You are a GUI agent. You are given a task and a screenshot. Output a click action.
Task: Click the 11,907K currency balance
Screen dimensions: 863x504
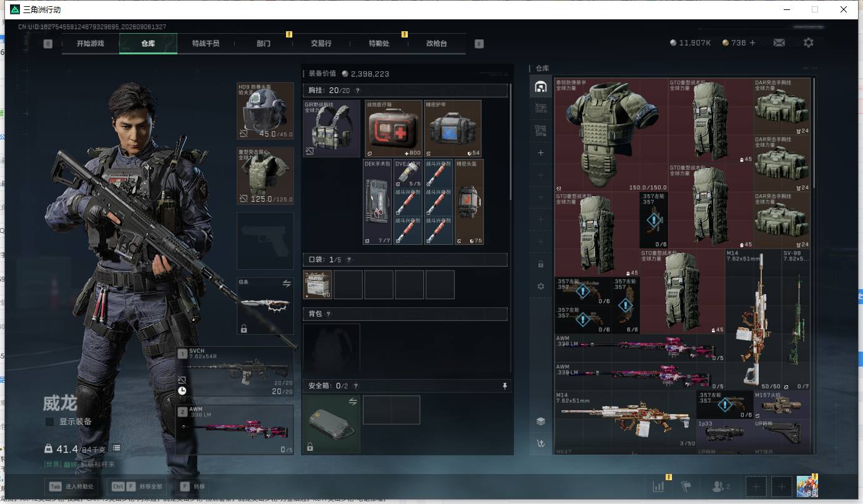[x=690, y=42]
